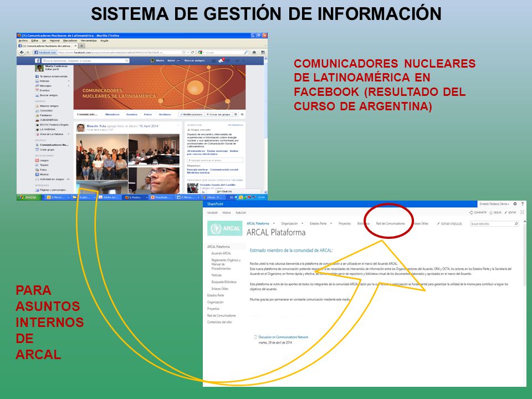The image size is (532, 399).
Task: Open Facebook group settings gear
Action: pyautogui.click(x=236, y=114)
